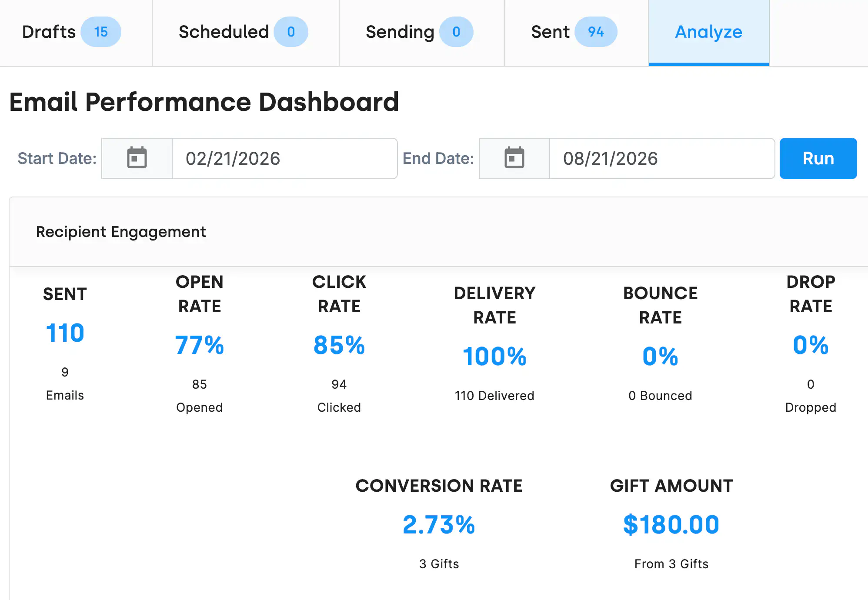This screenshot has height=600, width=868.
Task: Click the Start Date label
Action: pos(57,158)
